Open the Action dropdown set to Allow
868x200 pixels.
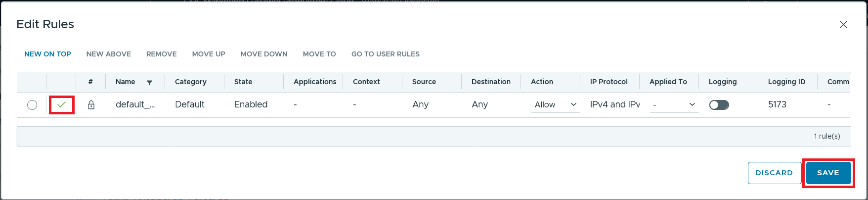[x=555, y=105]
